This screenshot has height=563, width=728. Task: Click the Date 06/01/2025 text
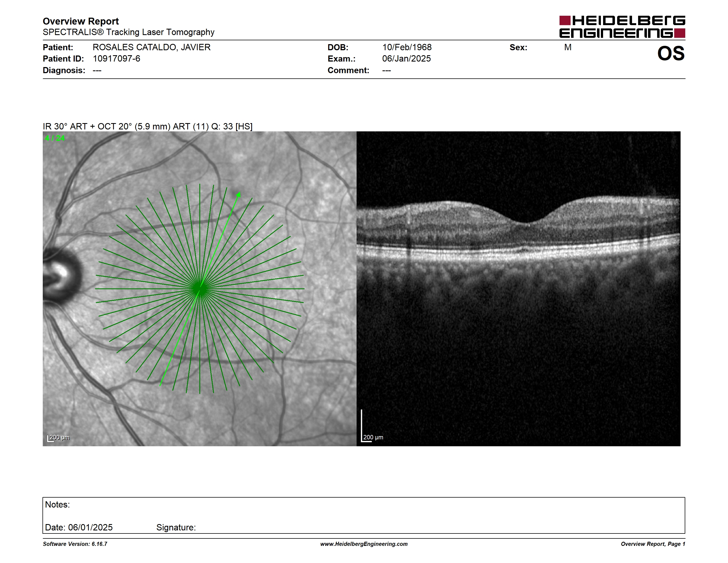[x=79, y=527]
